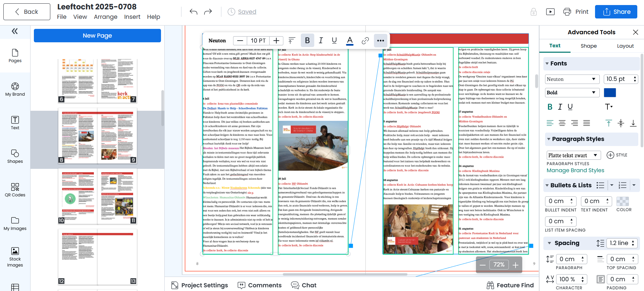Image resolution: width=644 pixels, height=291 pixels.
Task: Open My Images panel
Action: pos(15,224)
